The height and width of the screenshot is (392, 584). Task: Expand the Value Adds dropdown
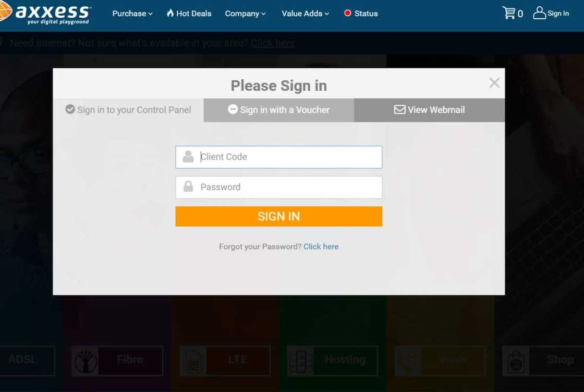point(305,14)
